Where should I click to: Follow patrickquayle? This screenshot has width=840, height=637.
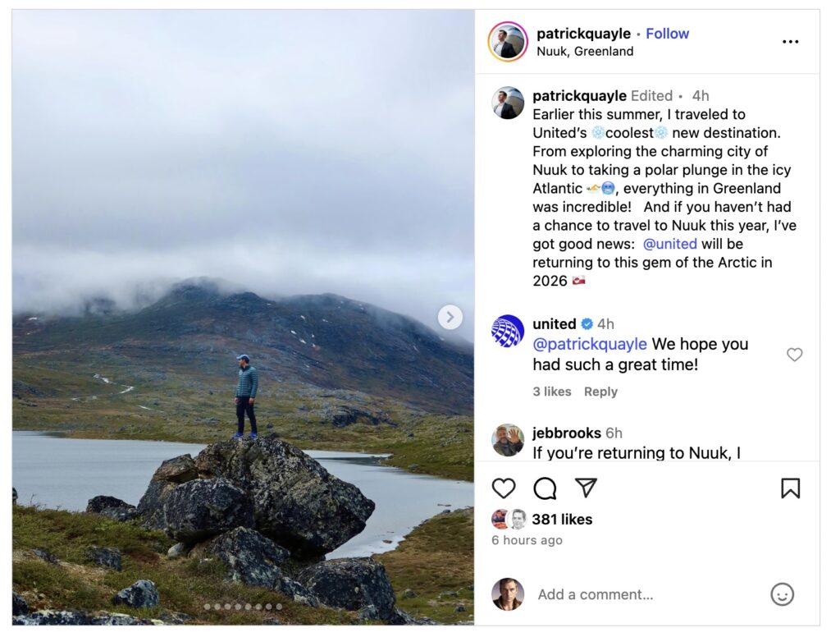[667, 33]
